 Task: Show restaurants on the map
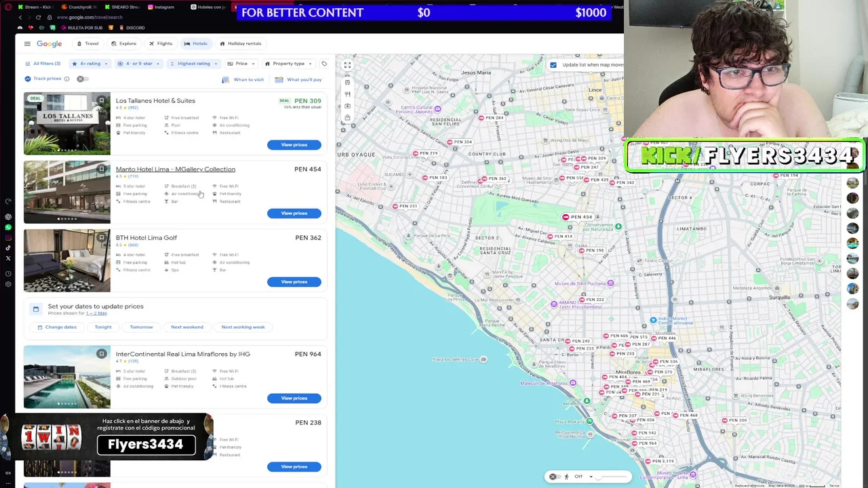click(x=347, y=94)
